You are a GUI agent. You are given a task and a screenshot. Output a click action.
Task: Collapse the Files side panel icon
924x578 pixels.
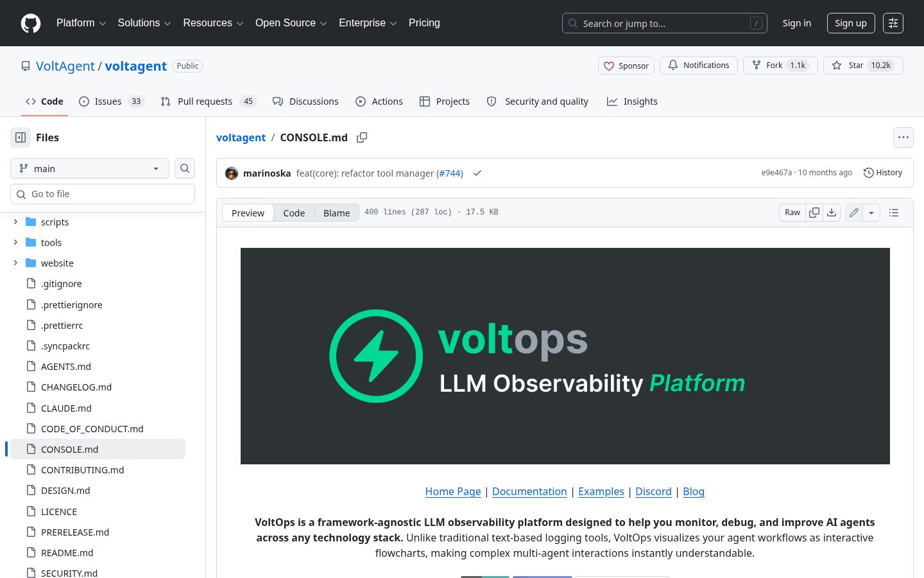(x=21, y=137)
